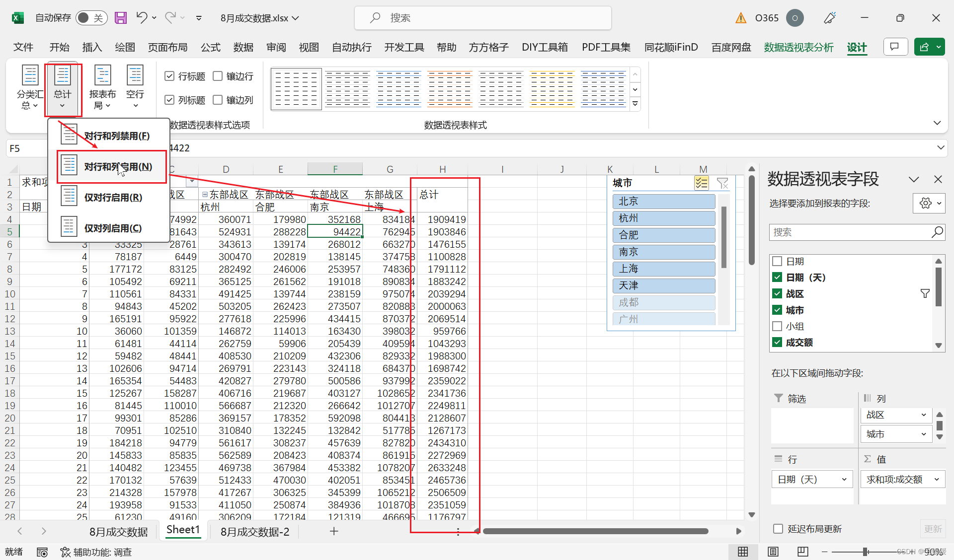
Task: Click the Redo arrow icon
Action: click(170, 18)
